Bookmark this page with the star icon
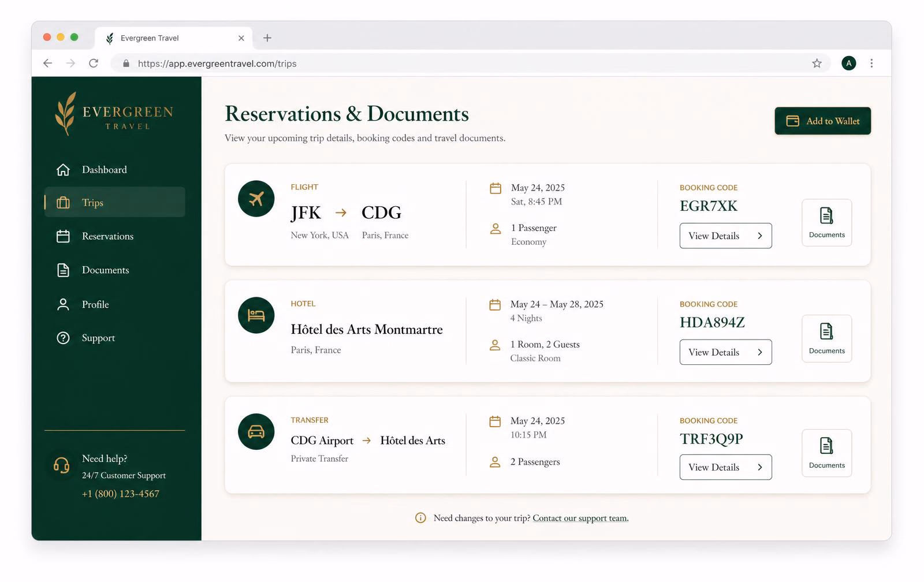Viewport: 924px width, 582px height. click(x=817, y=64)
